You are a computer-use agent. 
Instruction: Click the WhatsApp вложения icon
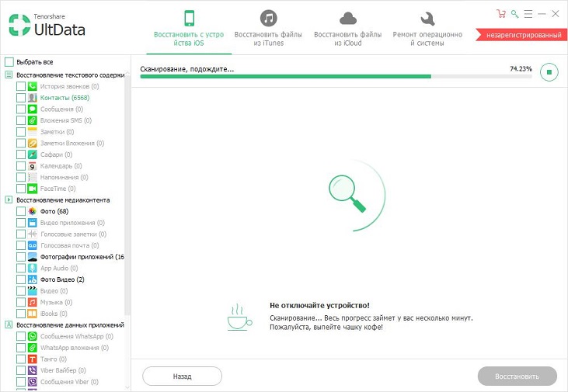tap(32, 348)
